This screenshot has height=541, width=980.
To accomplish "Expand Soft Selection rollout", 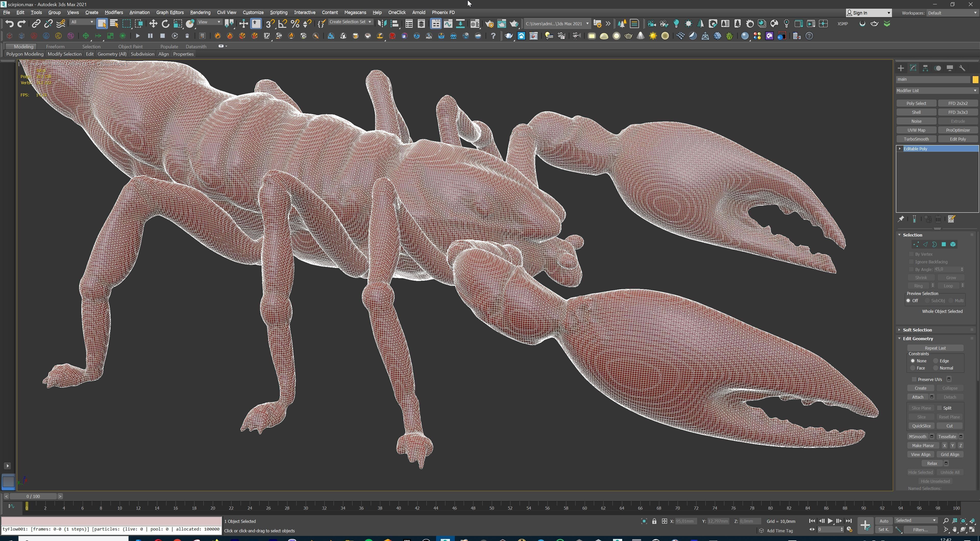I will tap(917, 330).
